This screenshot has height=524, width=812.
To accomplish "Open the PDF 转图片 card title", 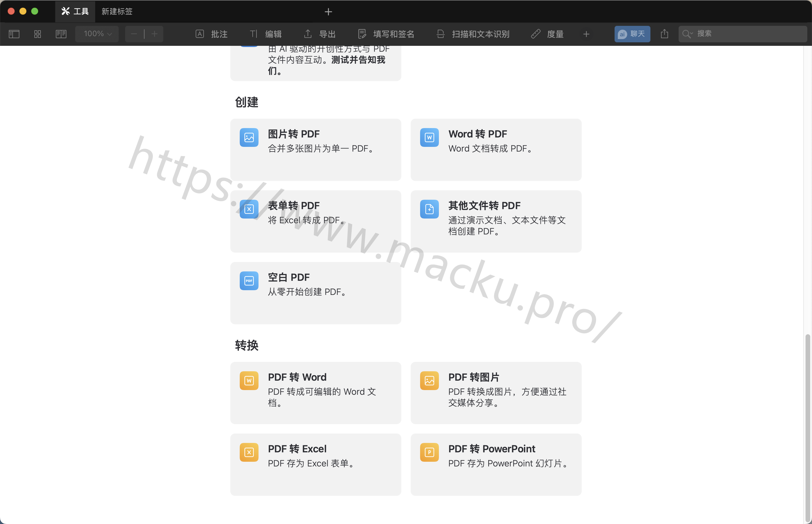I will (x=474, y=377).
